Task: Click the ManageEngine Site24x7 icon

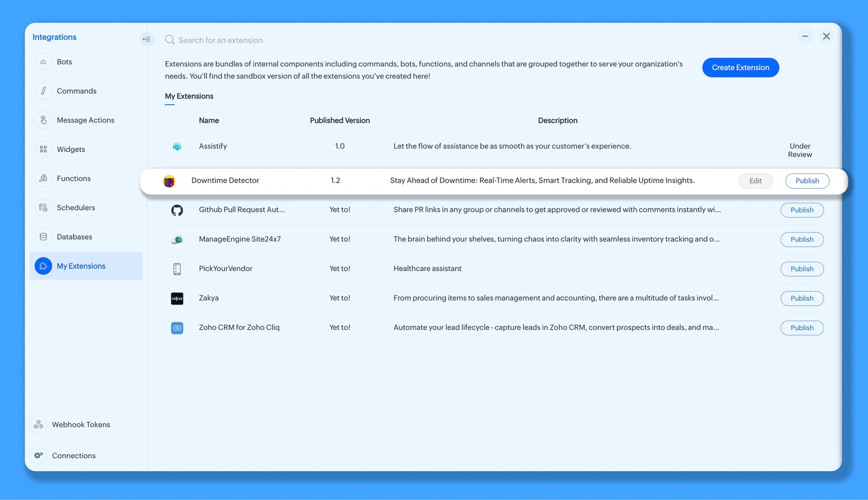Action: tap(177, 240)
